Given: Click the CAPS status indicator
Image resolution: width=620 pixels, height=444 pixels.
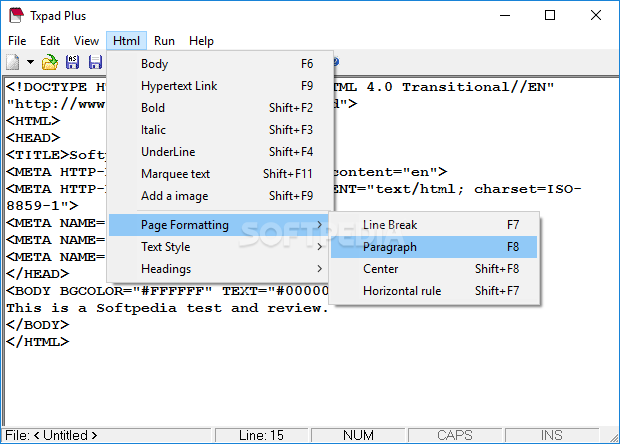Looking at the screenshot, I should (455, 435).
